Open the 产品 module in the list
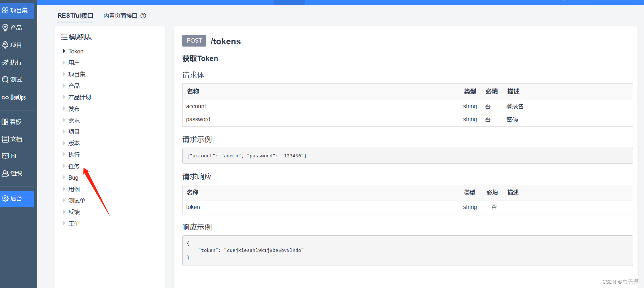The width and height of the screenshot is (644, 288). 74,86
